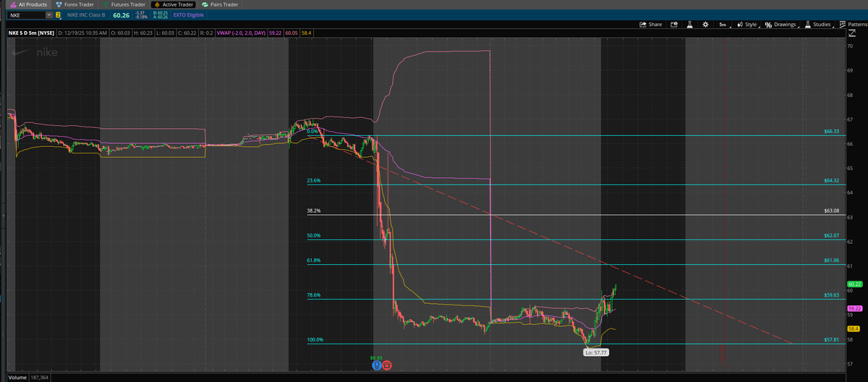Viewport: 868px width, 382px height.
Task: Click the yellow number 2 link badge
Action: point(58,14)
